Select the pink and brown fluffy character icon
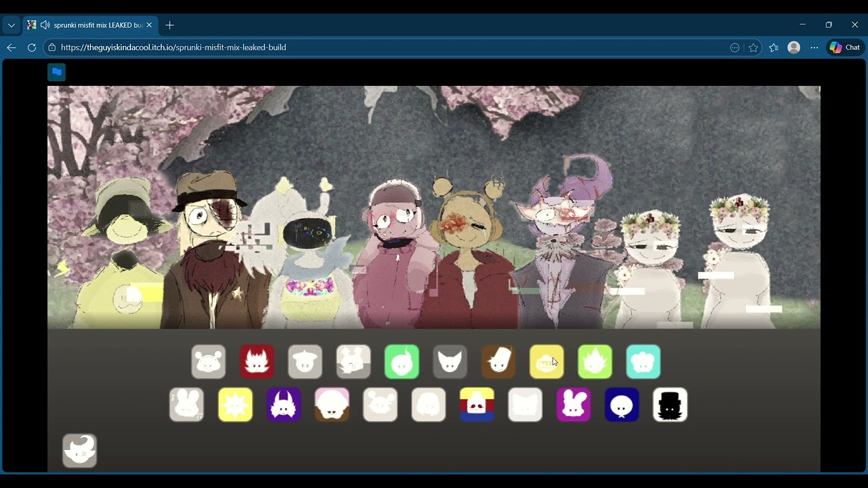The width and height of the screenshot is (868, 488). point(332,405)
